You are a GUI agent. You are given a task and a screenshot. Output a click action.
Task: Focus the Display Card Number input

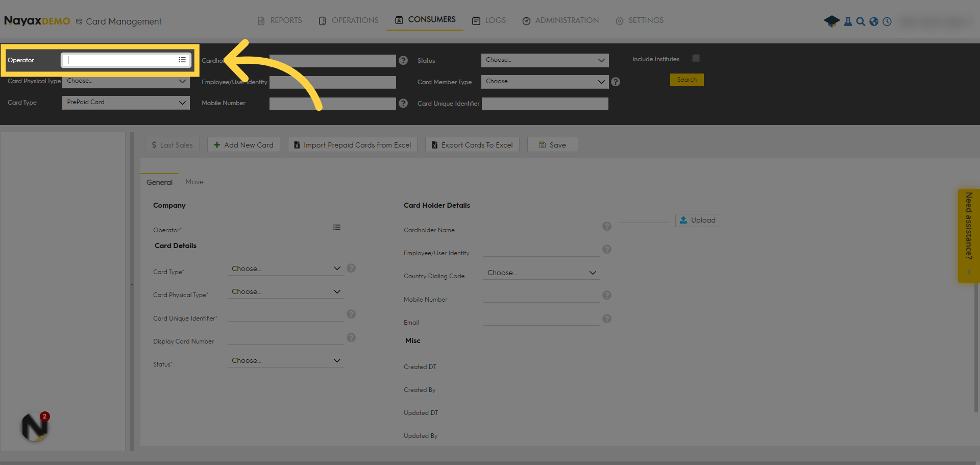(x=286, y=338)
